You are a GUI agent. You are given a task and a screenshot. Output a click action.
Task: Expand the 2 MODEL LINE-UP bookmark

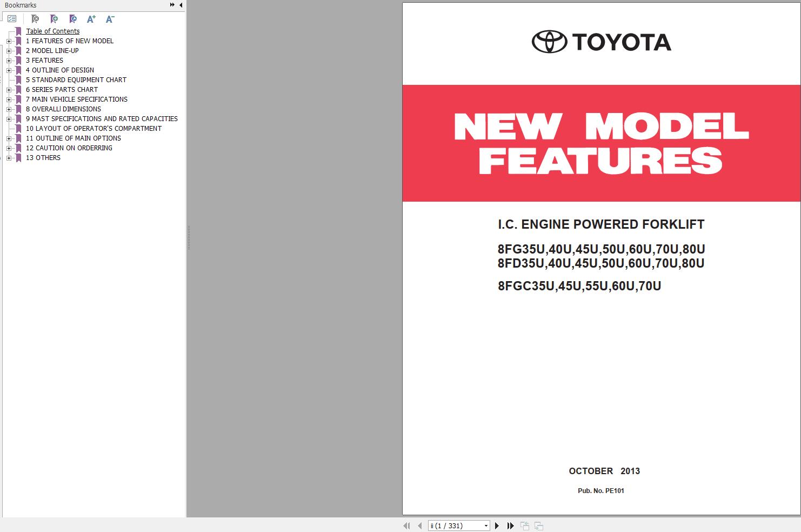tap(9, 51)
